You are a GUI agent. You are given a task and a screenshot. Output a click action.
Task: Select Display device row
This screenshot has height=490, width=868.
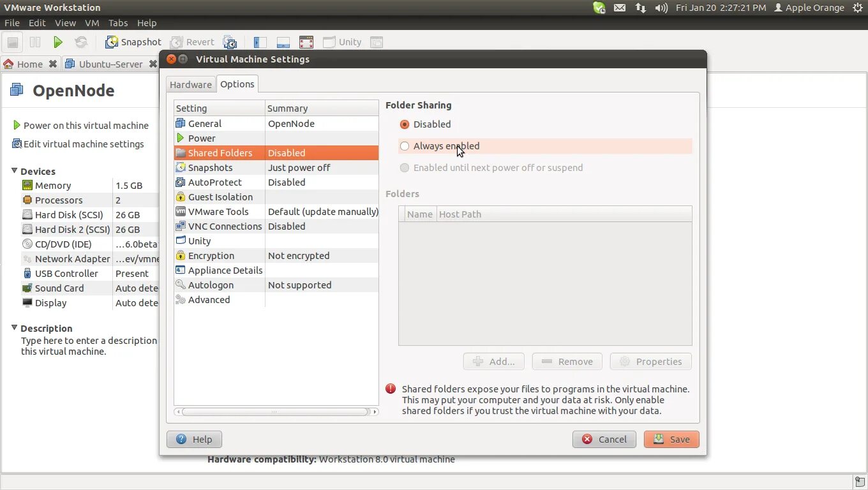coord(89,303)
